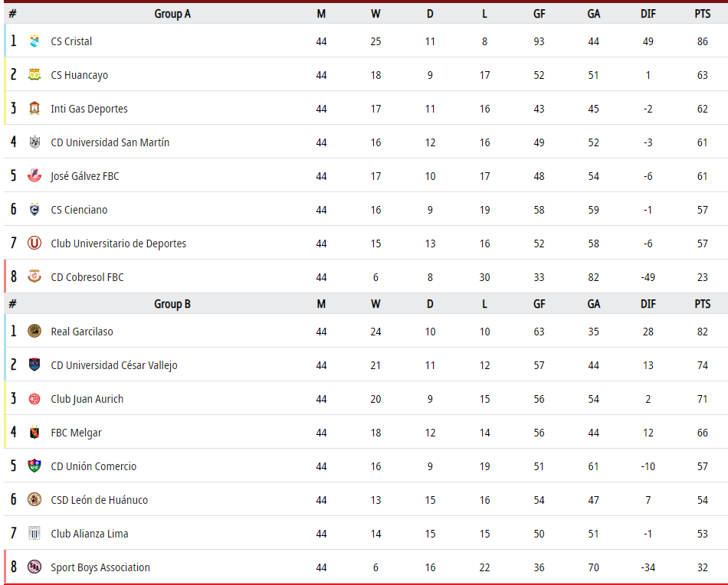Viewport: 728px width, 585px height.
Task: Select the CD Cobresol FBC row name
Action: (x=87, y=277)
